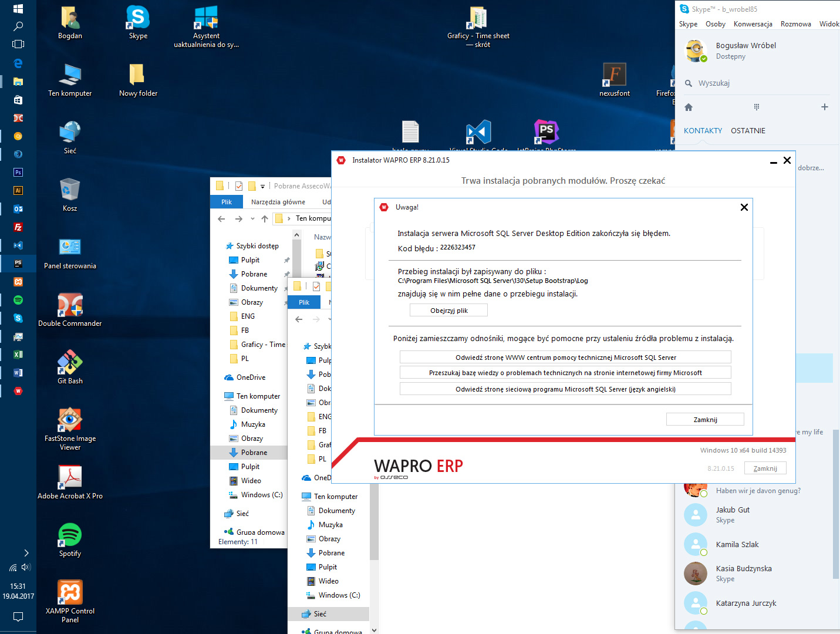
Task: Switch to the OSTATNIE tab in Skype
Action: (x=748, y=131)
